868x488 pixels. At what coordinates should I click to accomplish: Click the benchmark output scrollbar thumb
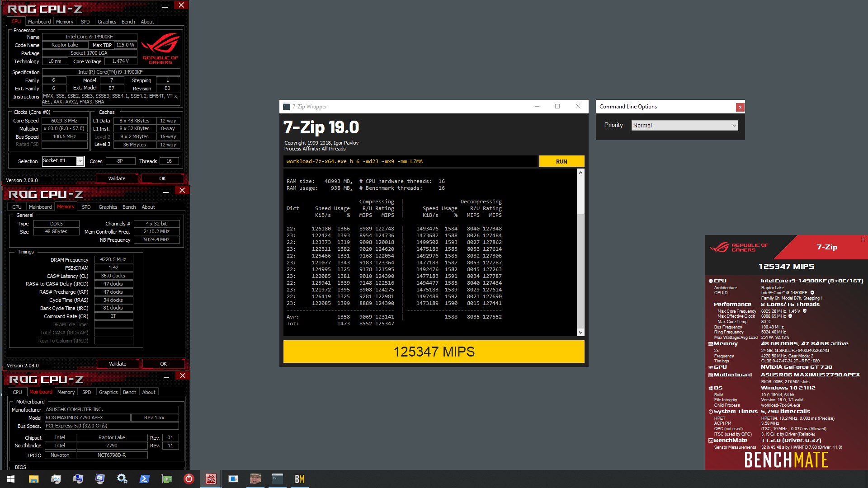pos(580,271)
